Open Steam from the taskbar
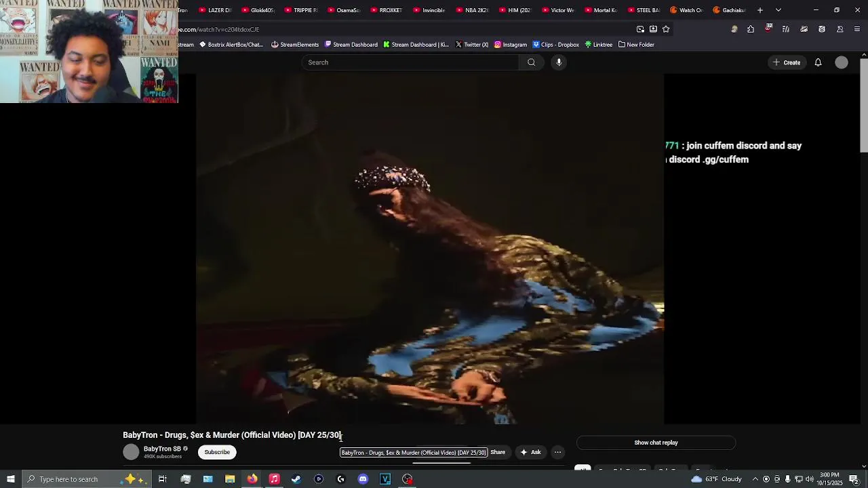The height and width of the screenshot is (488, 868). click(x=296, y=479)
